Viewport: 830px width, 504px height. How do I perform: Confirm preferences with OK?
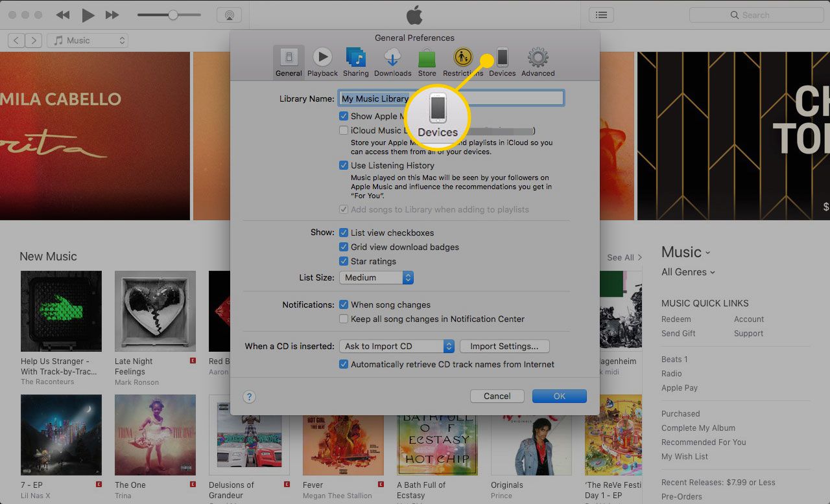pyautogui.click(x=560, y=396)
